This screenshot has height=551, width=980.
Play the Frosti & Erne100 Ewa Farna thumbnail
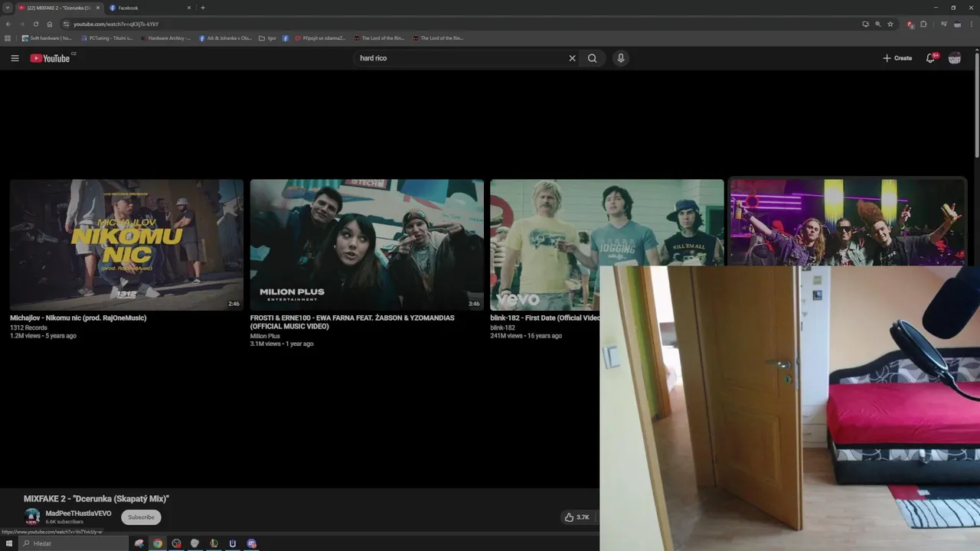click(x=367, y=245)
